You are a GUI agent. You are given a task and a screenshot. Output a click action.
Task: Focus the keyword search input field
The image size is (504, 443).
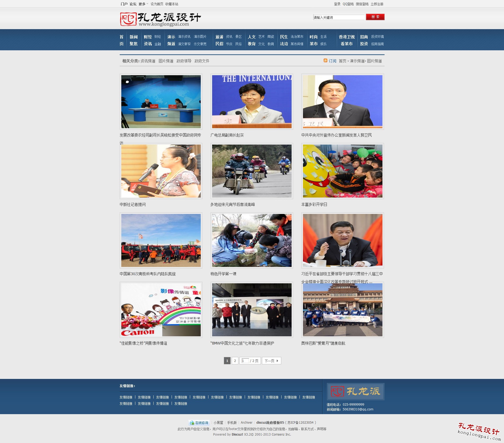pos(339,17)
